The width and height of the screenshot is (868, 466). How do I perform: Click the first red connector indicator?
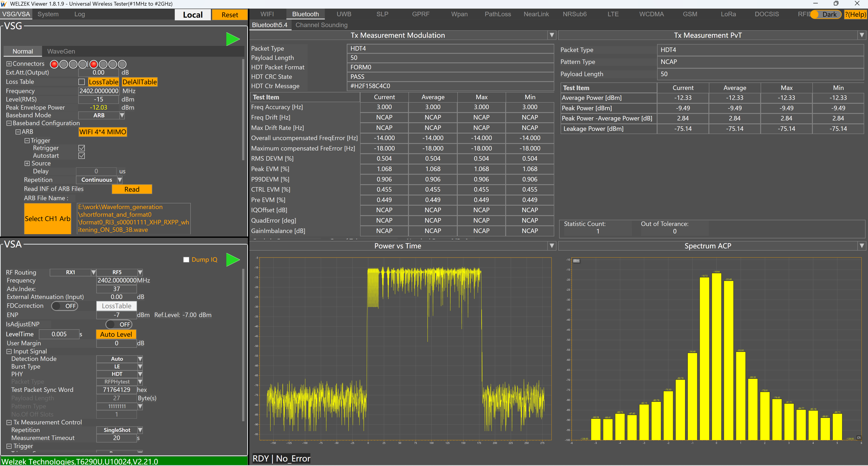pyautogui.click(x=54, y=64)
